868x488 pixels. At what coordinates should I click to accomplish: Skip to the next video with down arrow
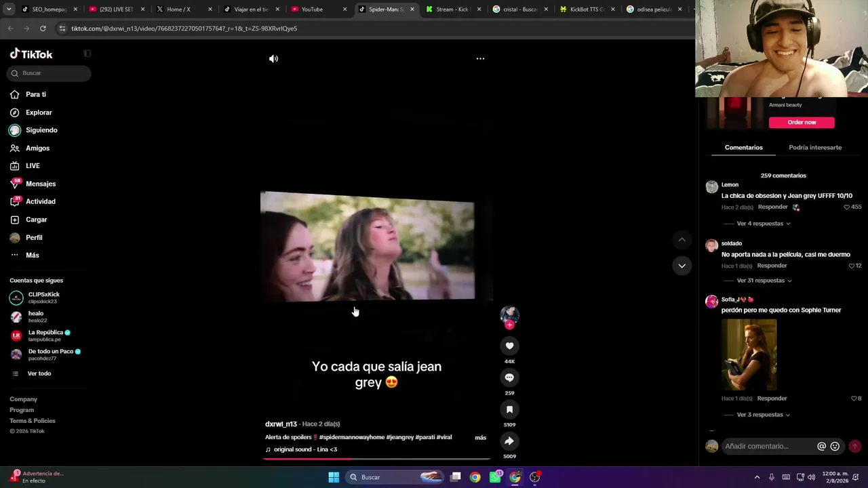point(682,266)
